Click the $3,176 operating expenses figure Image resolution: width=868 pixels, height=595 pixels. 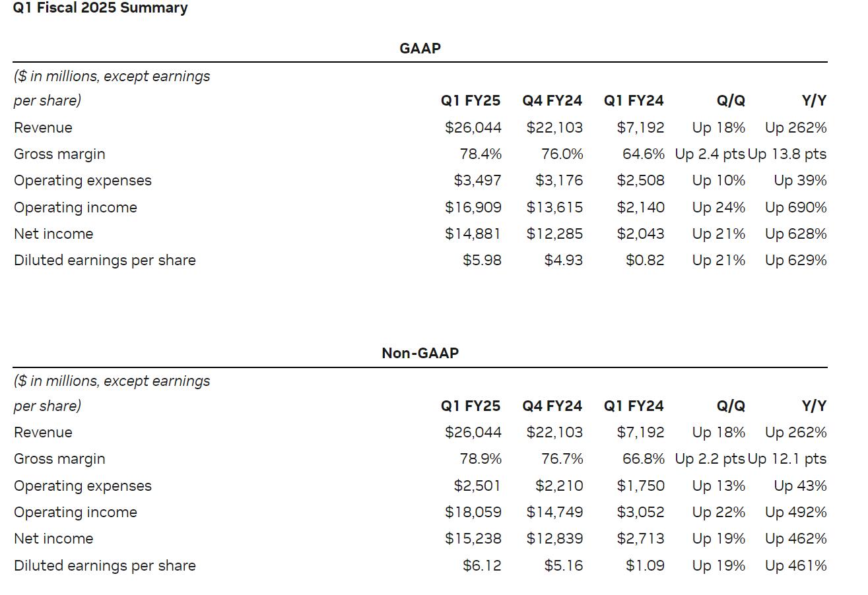coord(559,180)
